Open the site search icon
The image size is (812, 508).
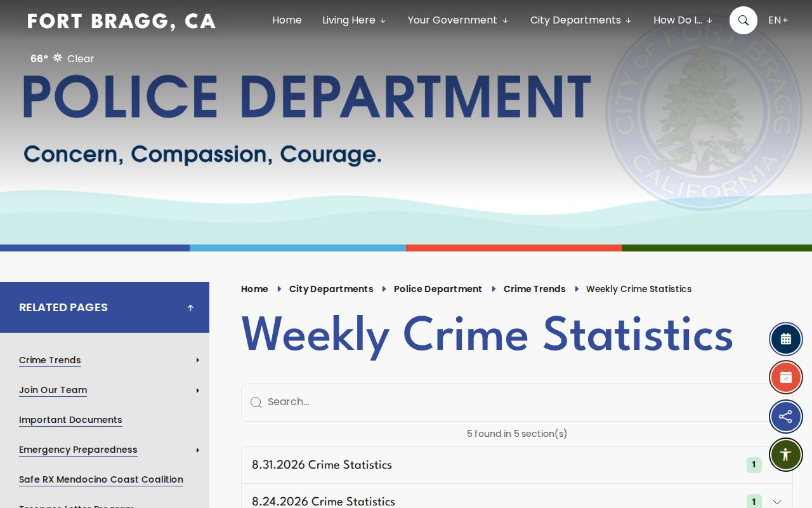coord(743,20)
